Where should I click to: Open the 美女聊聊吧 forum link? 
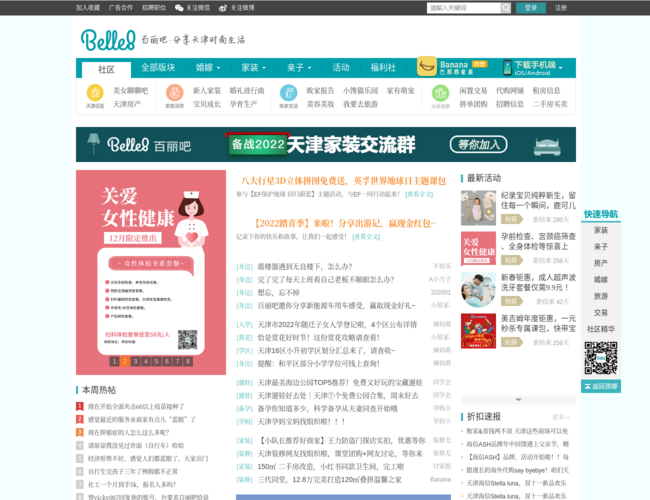(x=131, y=90)
